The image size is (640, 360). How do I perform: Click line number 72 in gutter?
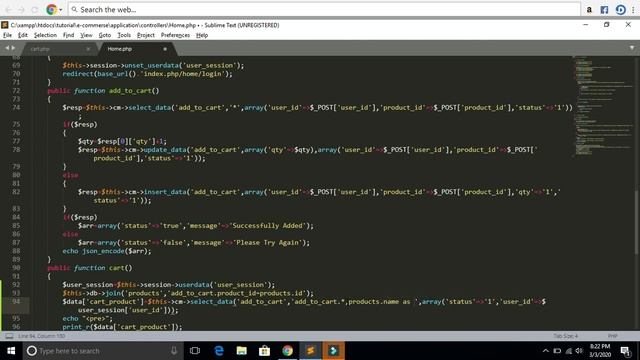(x=16, y=91)
